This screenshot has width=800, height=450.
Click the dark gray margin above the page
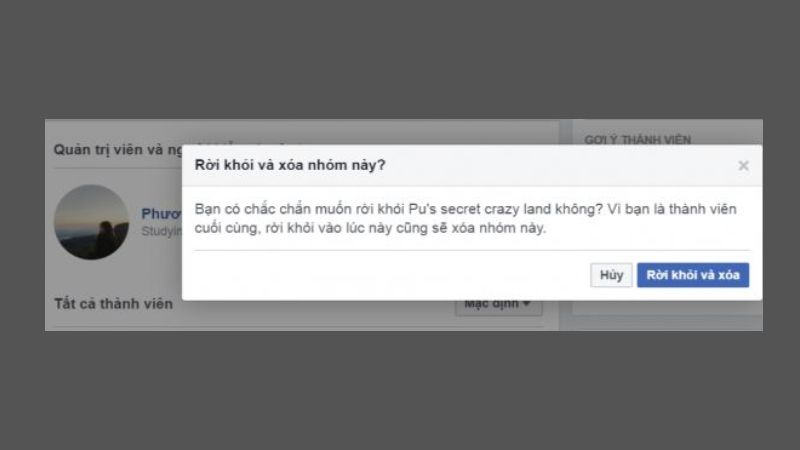400,59
